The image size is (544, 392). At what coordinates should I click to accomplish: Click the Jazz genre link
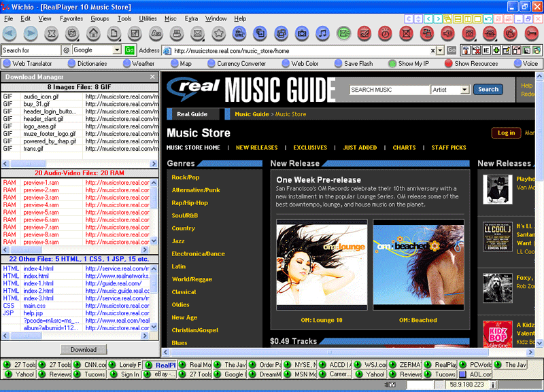(x=178, y=241)
